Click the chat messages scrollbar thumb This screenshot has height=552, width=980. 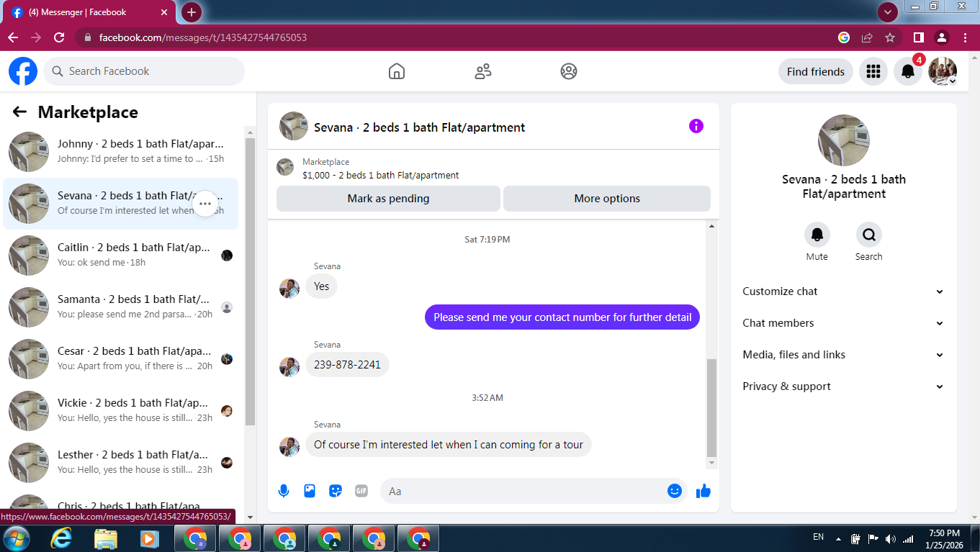coord(712,407)
